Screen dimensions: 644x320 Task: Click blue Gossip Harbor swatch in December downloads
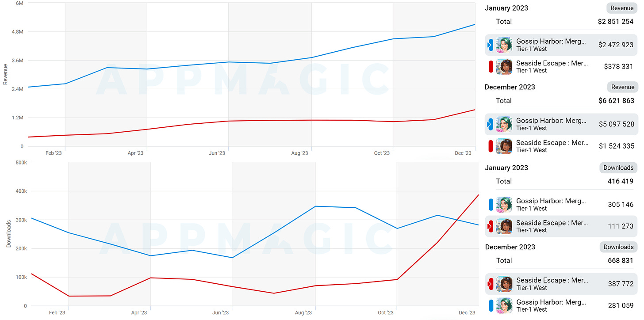click(x=491, y=306)
